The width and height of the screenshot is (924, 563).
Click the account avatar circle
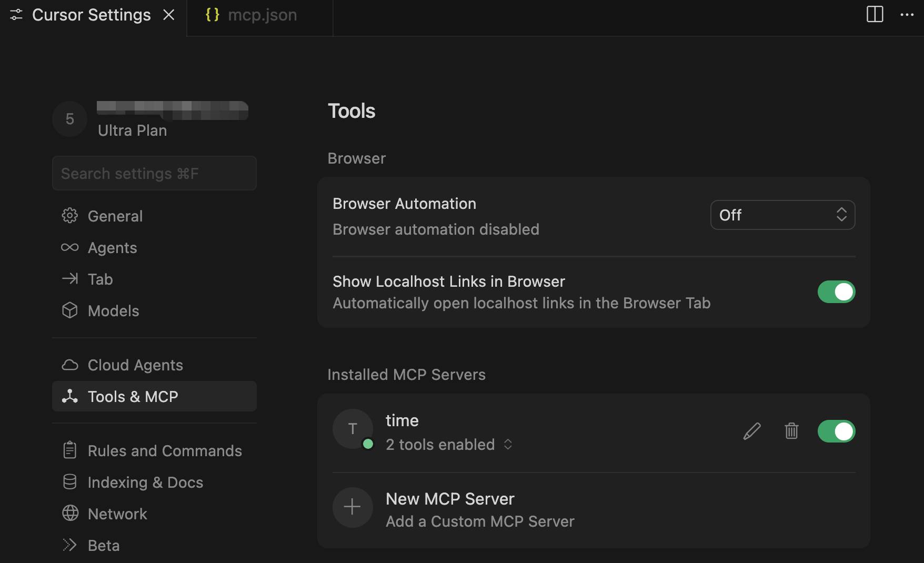tap(69, 119)
